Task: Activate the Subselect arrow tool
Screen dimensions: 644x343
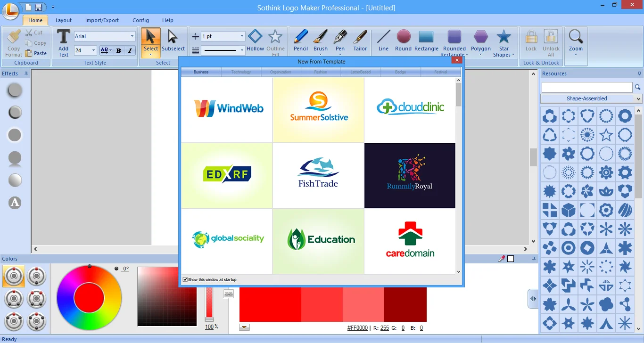Action: (173, 41)
